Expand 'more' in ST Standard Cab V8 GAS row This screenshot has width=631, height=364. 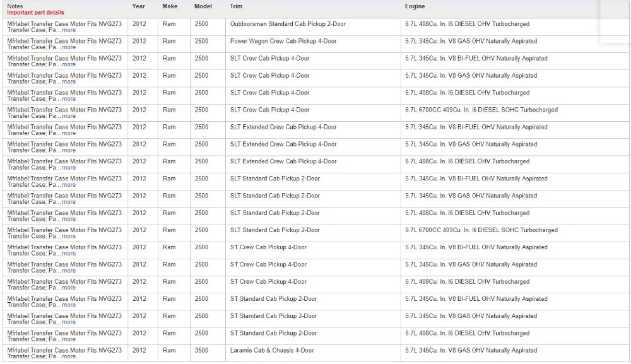(x=69, y=322)
